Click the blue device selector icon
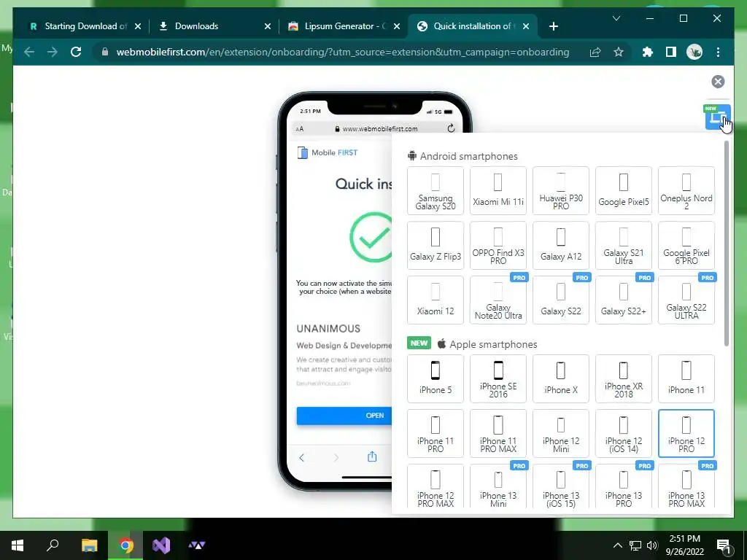Image resolution: width=747 pixels, height=560 pixels. (718, 117)
